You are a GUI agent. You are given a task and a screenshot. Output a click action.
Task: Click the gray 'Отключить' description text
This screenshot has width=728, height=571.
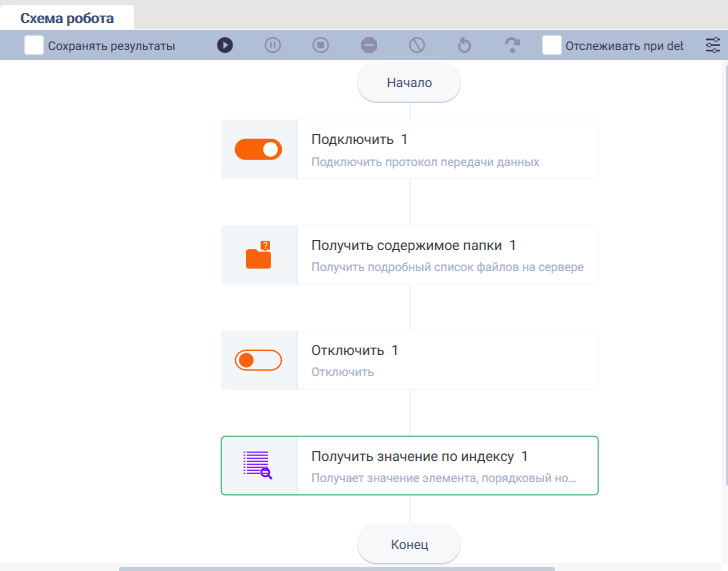[342, 372]
